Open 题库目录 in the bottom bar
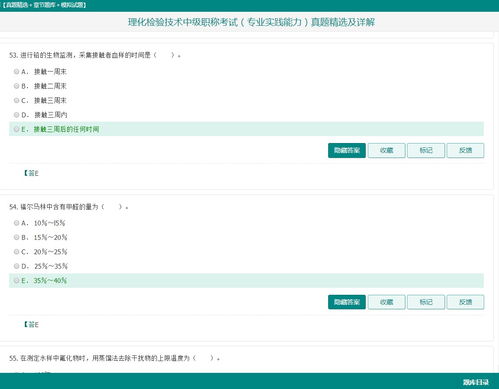Viewport: 499px width, 389px height. pos(476,382)
